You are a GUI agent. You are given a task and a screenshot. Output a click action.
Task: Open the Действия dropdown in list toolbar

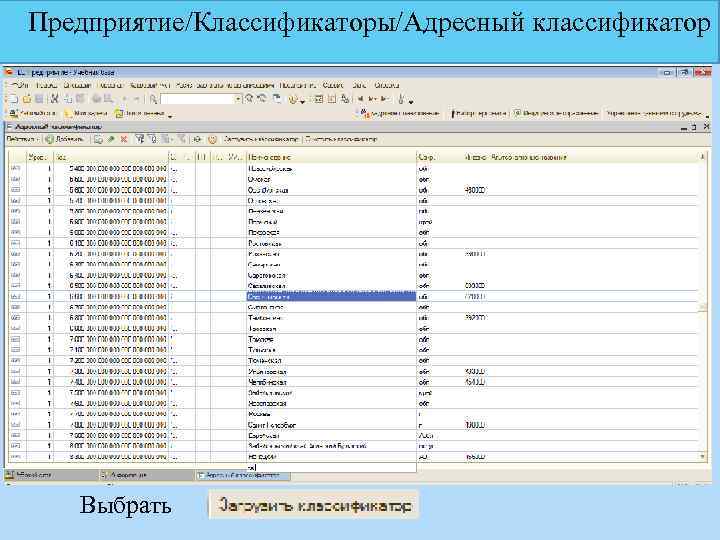[22, 139]
